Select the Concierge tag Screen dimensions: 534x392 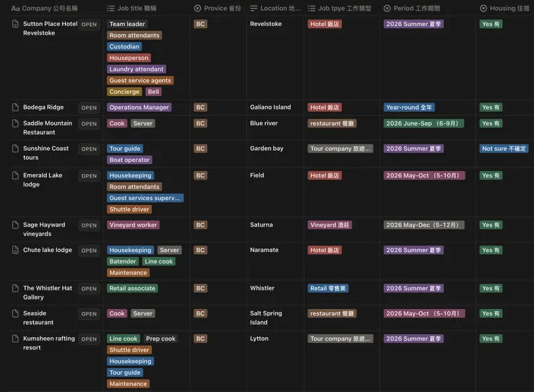124,92
